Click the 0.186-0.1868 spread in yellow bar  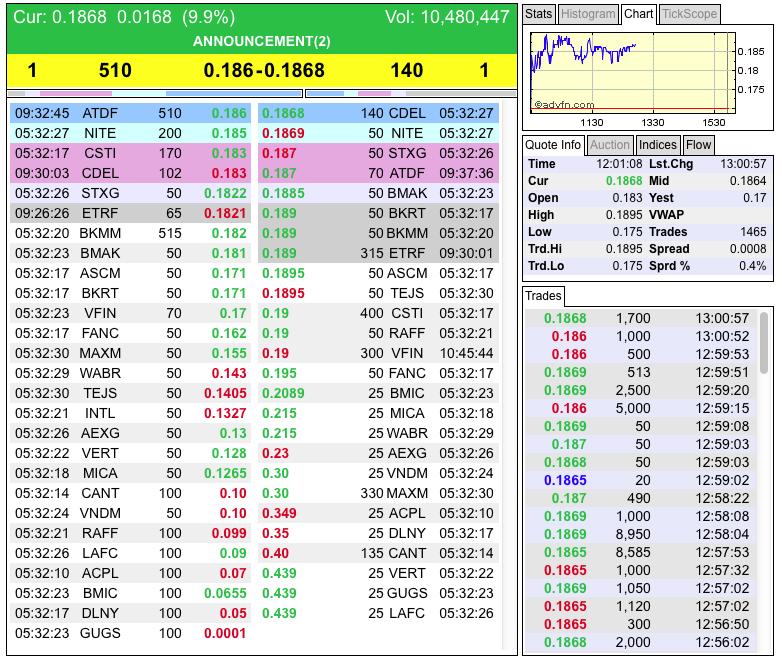click(264, 71)
